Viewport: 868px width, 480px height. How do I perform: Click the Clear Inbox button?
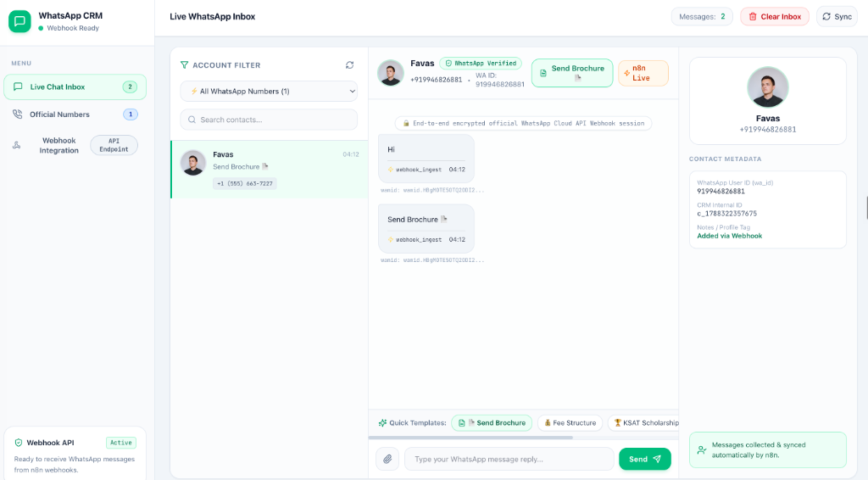coord(775,17)
